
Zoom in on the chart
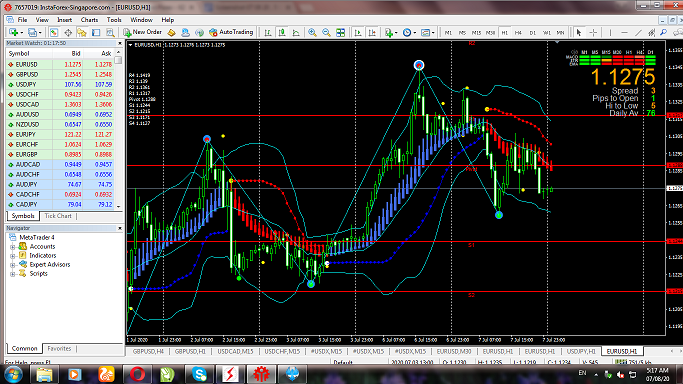(312, 33)
